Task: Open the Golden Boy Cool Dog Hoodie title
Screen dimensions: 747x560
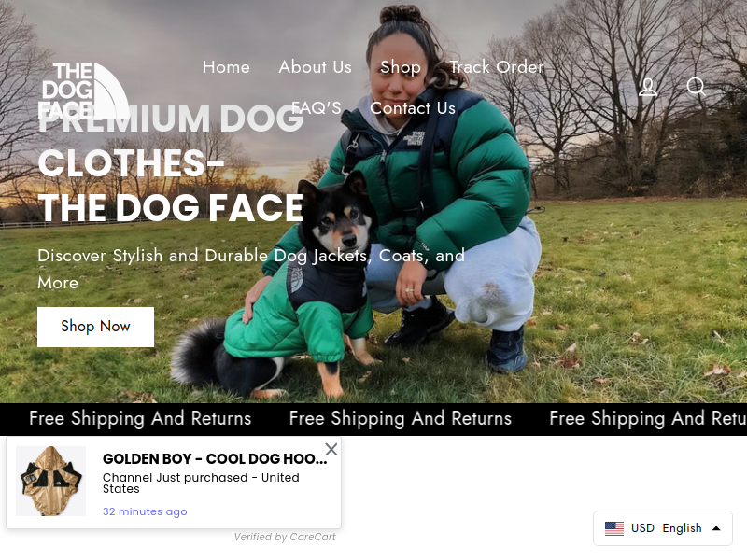Action: coord(215,459)
